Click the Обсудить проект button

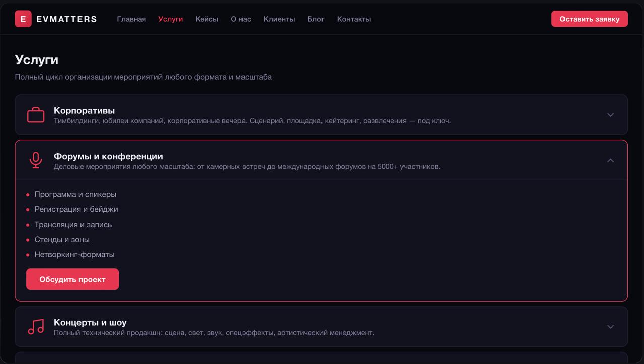pos(72,279)
